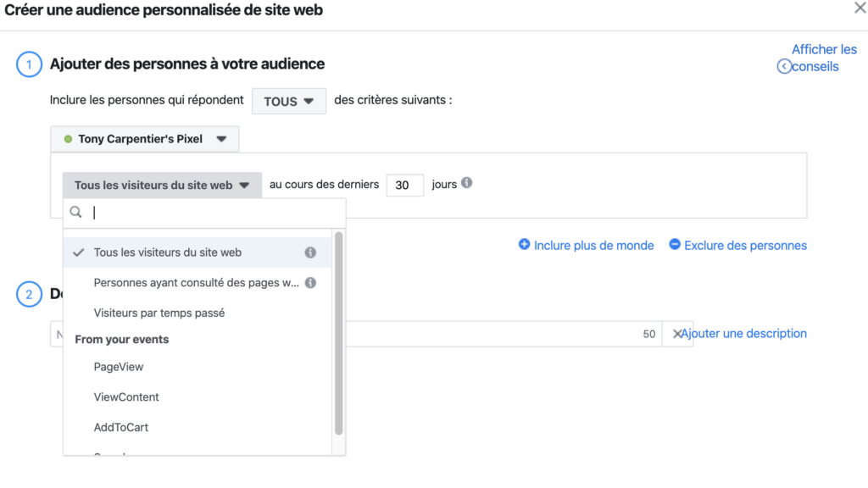Collapse the Tous les visiteurs du site web dropdown
868x488 pixels.
click(162, 186)
